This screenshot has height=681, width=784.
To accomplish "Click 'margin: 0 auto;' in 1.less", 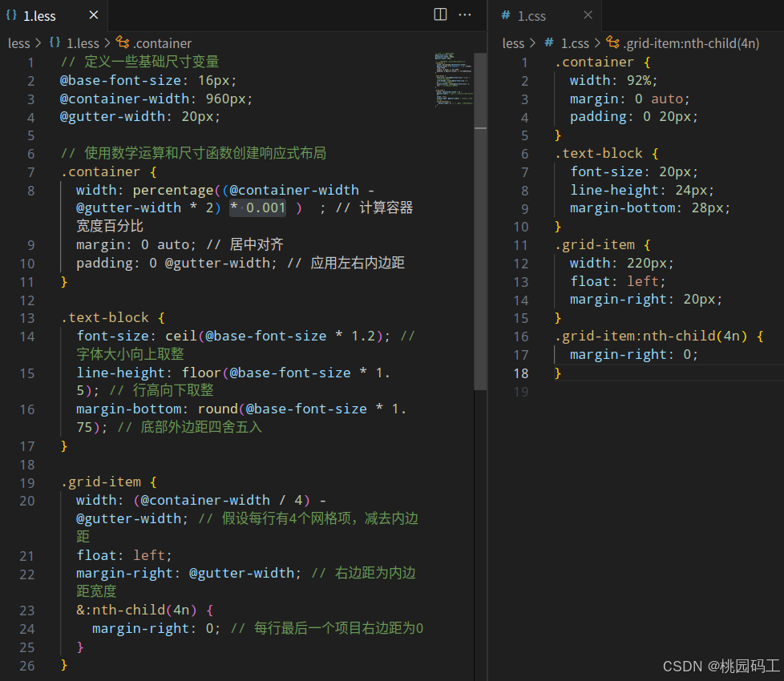I will coord(135,245).
